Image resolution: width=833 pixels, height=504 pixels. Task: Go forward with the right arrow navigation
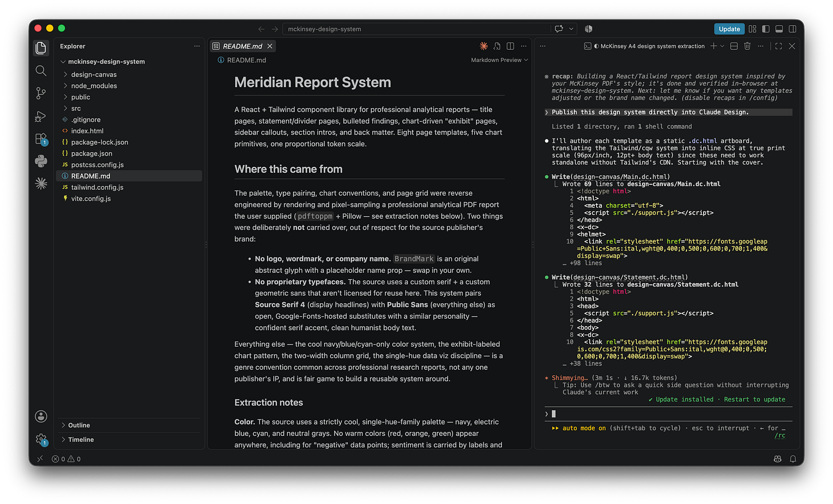click(x=275, y=29)
